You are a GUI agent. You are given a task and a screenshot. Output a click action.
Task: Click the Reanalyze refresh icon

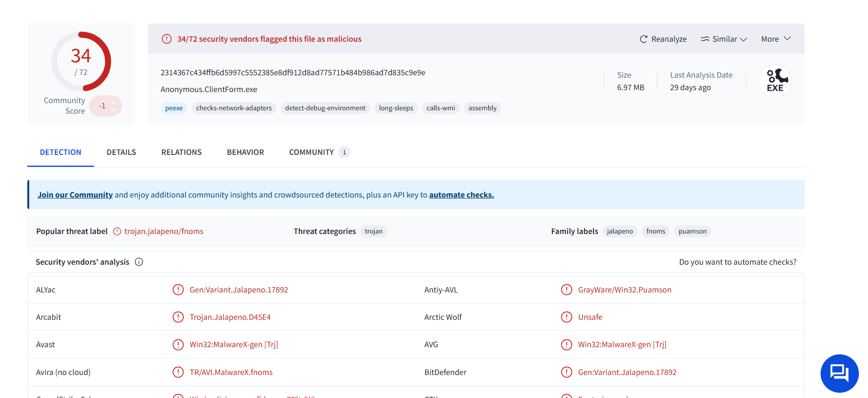coord(643,39)
